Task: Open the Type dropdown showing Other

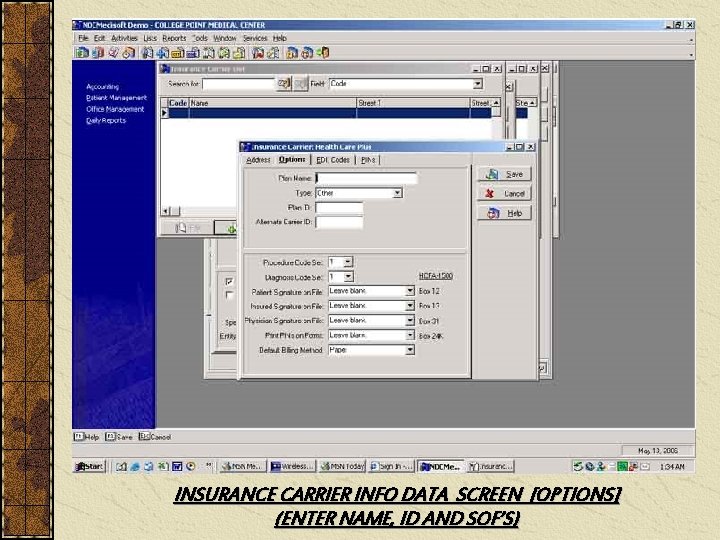Action: coord(397,193)
